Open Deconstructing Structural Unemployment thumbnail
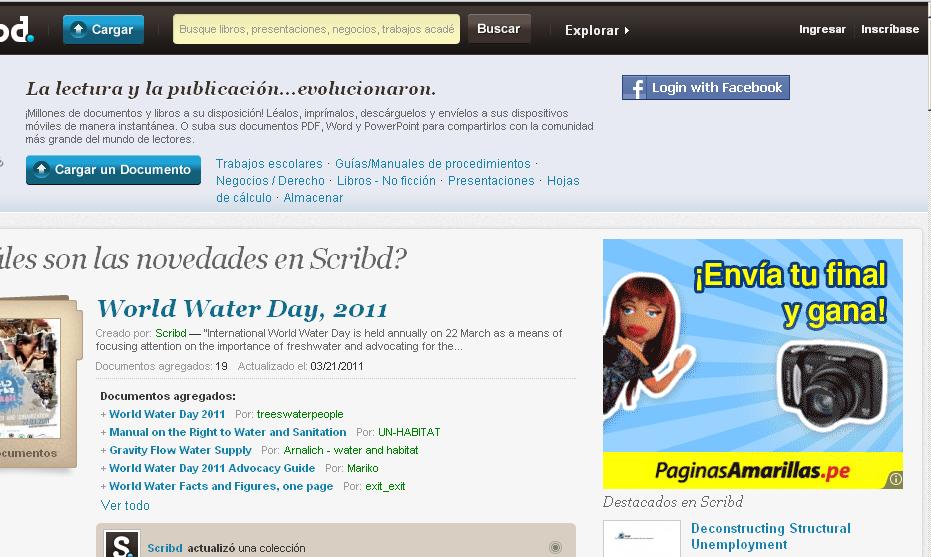Screen dimensions: 931x557 pos(641,539)
